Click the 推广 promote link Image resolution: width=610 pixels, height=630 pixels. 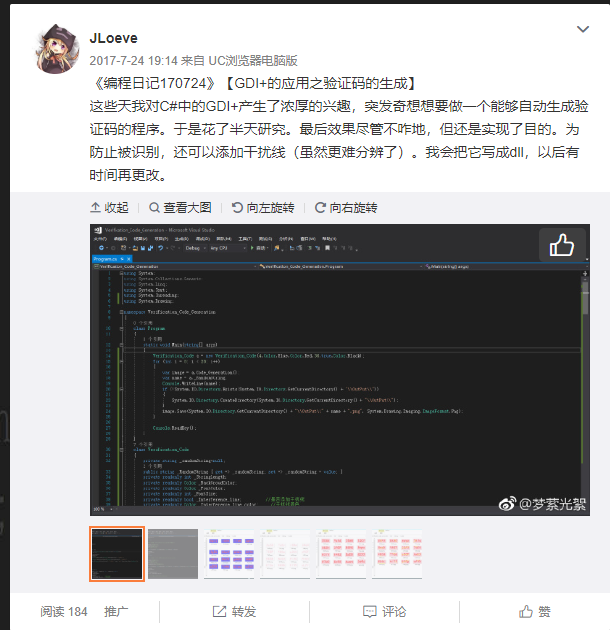pos(116,612)
